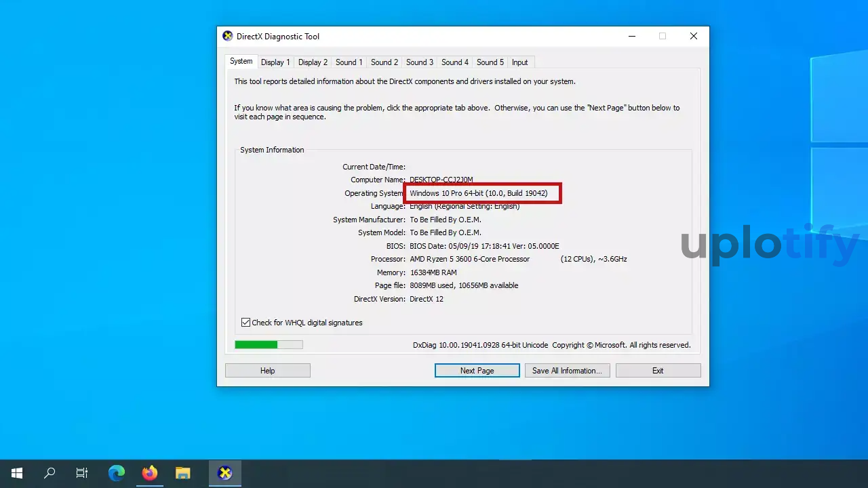Click the System Manufacturer value
This screenshot has height=488, width=868.
(x=446, y=220)
